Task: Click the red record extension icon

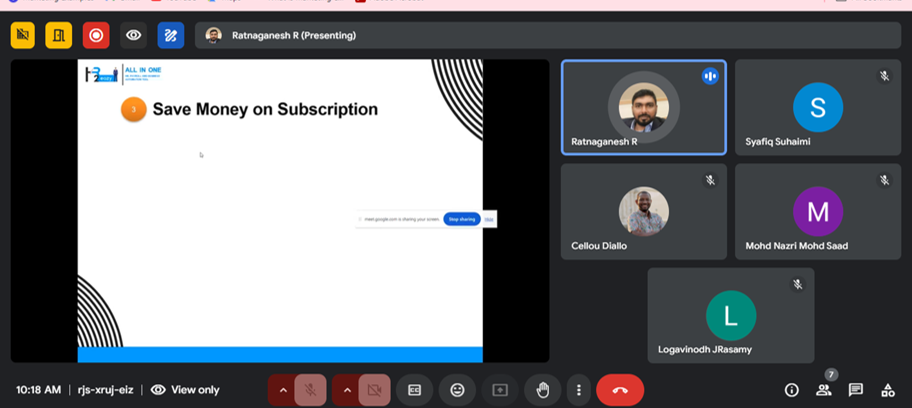Action: click(x=96, y=35)
